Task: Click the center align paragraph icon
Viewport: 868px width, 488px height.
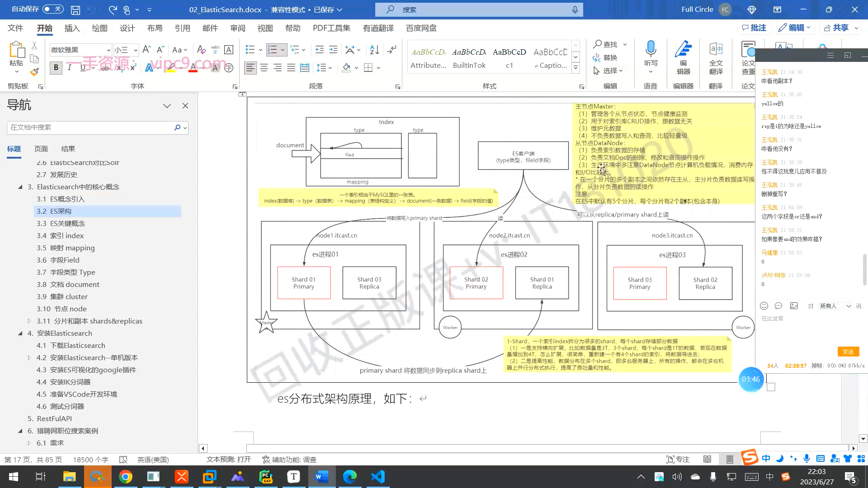Action: (264, 68)
